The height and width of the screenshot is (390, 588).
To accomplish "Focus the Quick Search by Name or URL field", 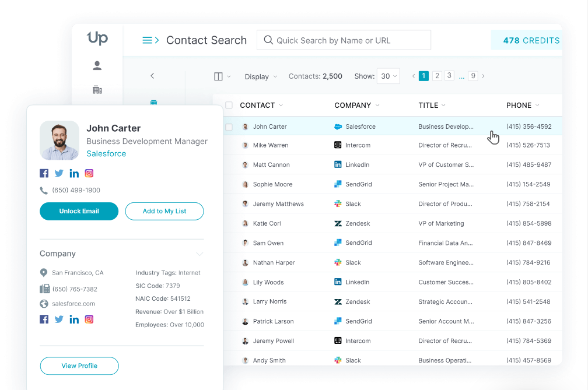I will [x=344, y=40].
